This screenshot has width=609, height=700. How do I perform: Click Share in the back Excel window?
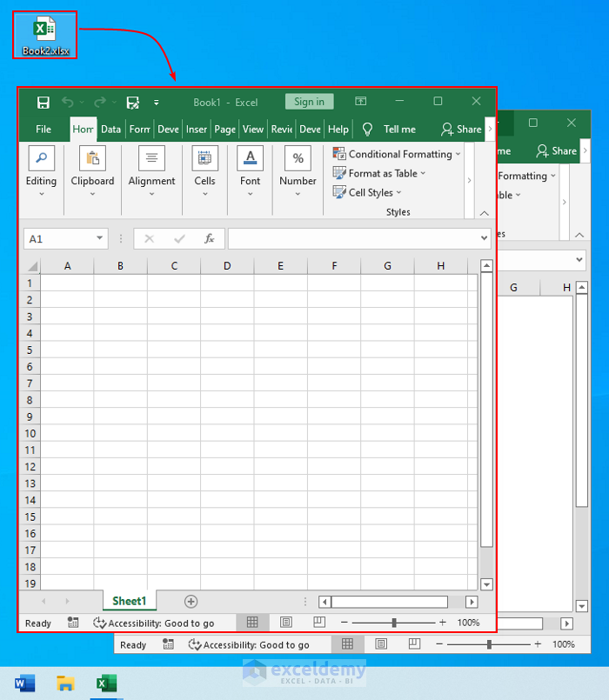click(556, 151)
